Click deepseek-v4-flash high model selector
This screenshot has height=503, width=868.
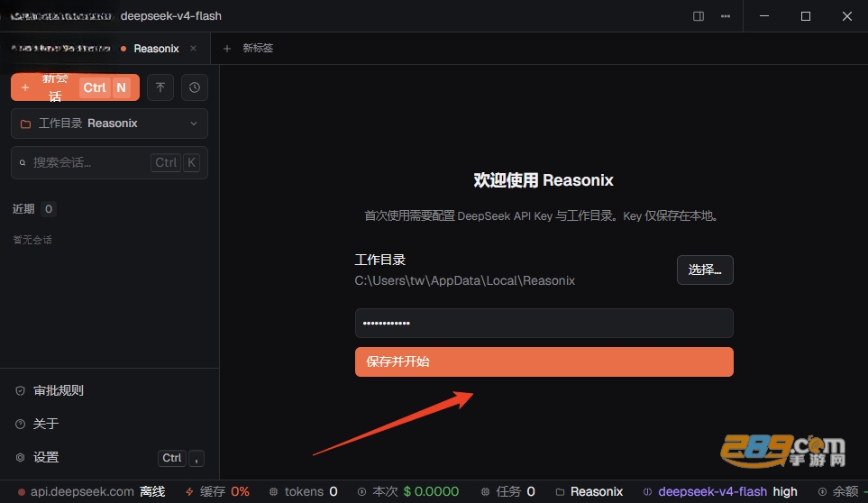tap(721, 491)
